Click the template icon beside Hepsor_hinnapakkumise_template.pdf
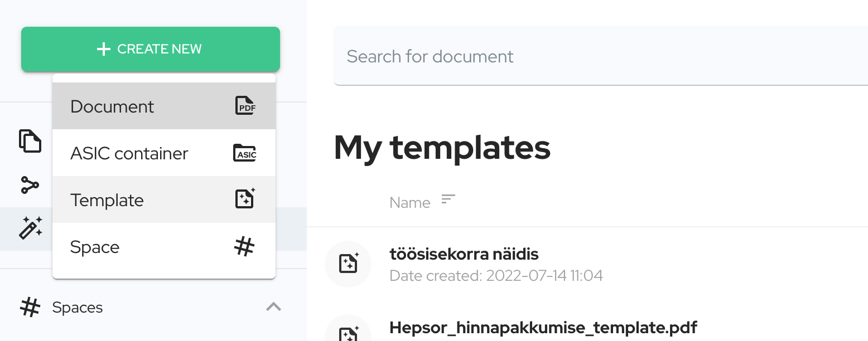The width and height of the screenshot is (868, 341). tap(348, 334)
